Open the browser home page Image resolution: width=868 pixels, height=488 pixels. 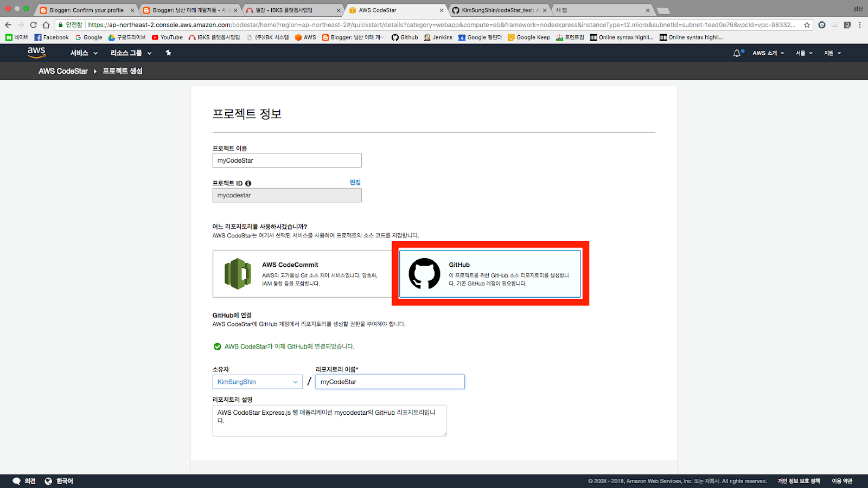click(46, 25)
